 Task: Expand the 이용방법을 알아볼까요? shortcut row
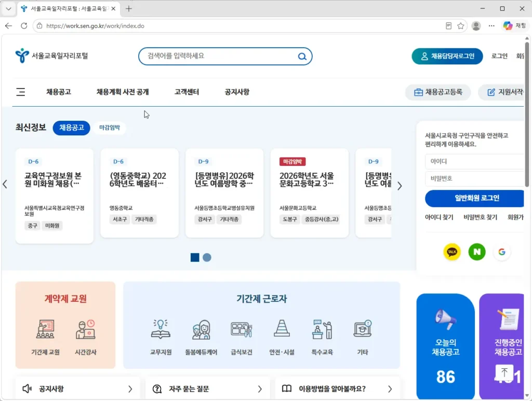[x=338, y=389]
